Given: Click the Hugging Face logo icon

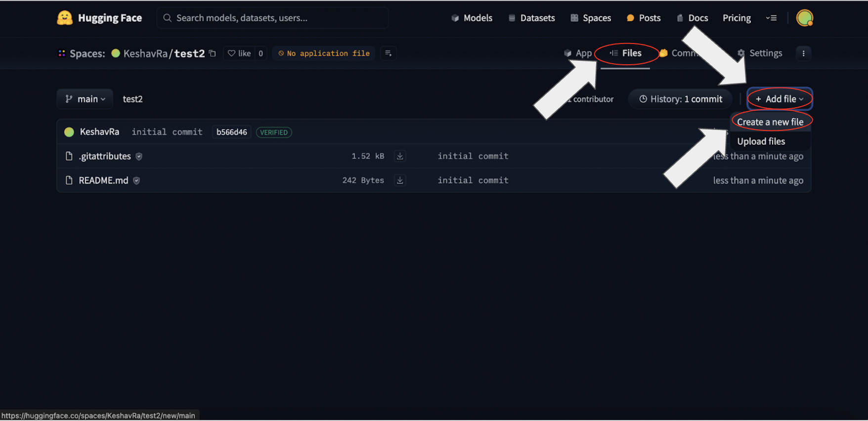Looking at the screenshot, I should click(65, 18).
